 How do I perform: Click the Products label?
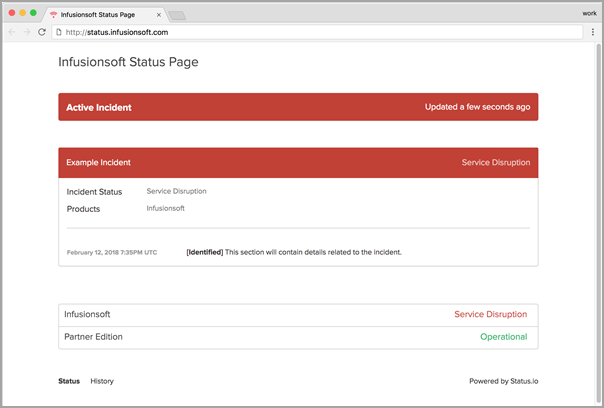coord(83,209)
